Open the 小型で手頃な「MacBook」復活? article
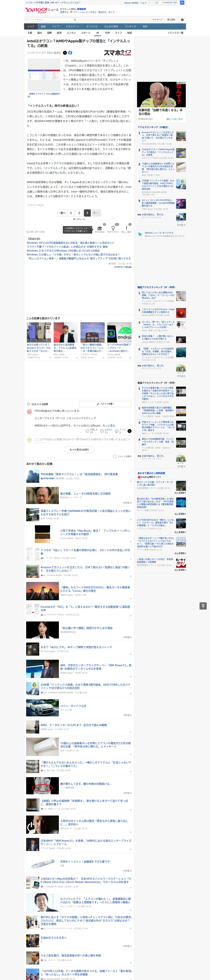This screenshot has width=210, height=980. click(x=95, y=532)
